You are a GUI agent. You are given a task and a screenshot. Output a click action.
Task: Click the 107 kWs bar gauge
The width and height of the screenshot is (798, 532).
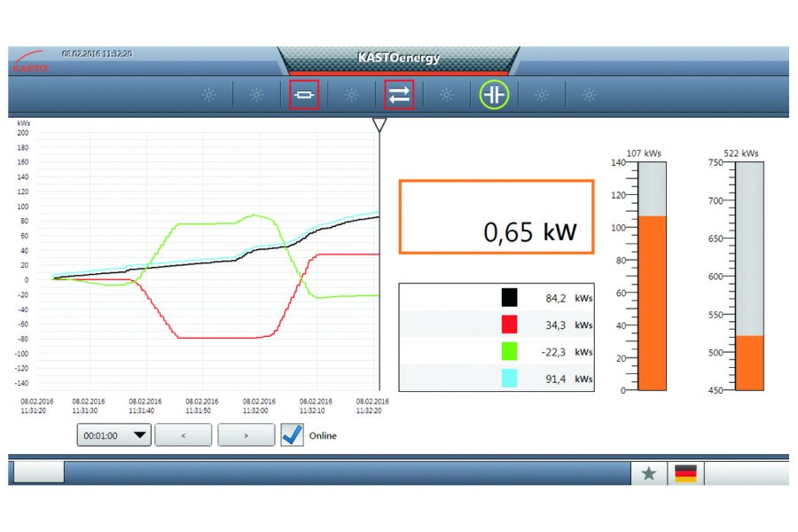point(652,277)
